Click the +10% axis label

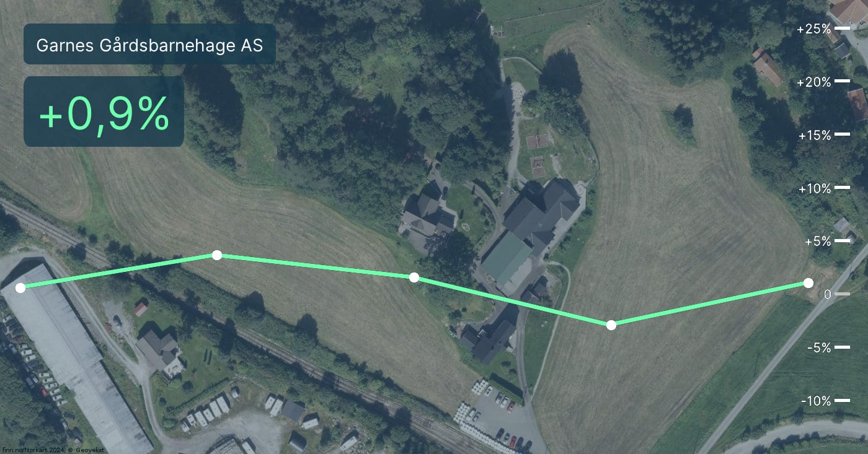click(x=813, y=188)
